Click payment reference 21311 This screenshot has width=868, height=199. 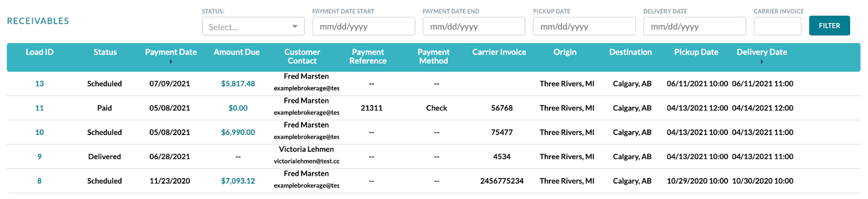pos(372,108)
